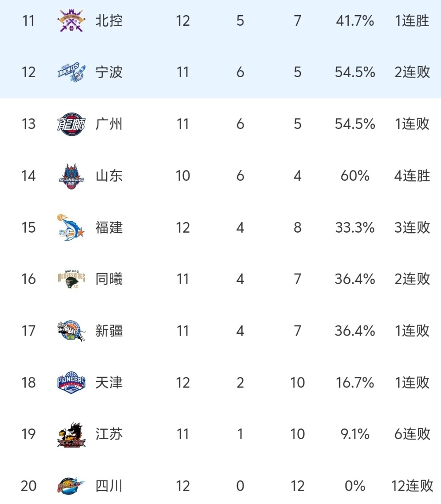Viewport: 441px width, 504px height.
Task: Open the 新疆 tiger team logo
Action: 71,331
